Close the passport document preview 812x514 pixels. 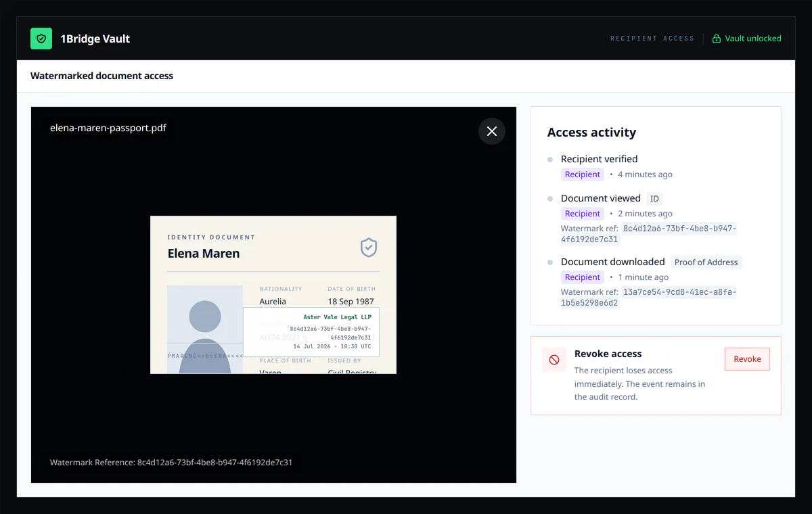pyautogui.click(x=492, y=131)
